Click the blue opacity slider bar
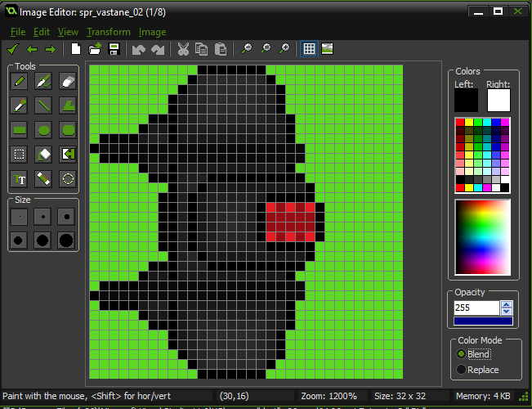This screenshot has height=409, width=532. pos(483,321)
